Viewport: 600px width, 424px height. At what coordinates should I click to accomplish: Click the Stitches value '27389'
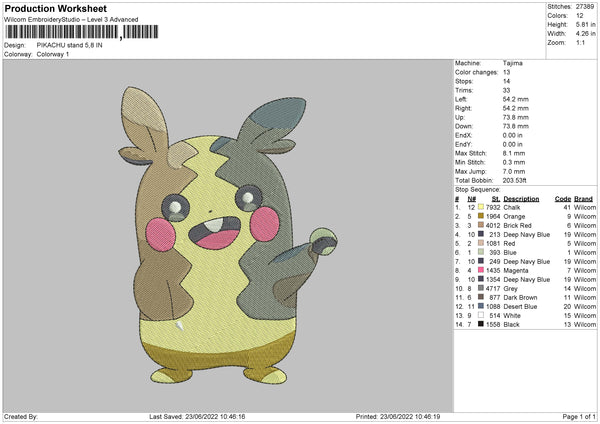tap(585, 7)
